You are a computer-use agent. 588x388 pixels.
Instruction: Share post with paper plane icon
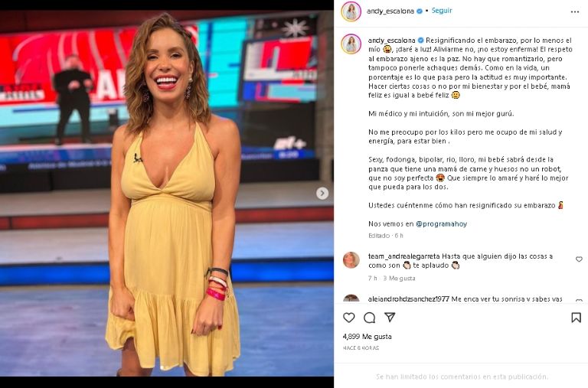(390, 317)
